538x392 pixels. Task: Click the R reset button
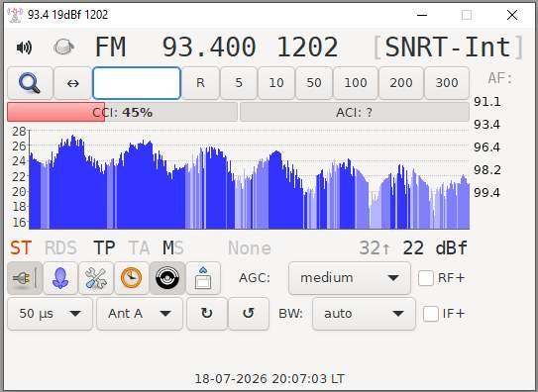coord(200,83)
